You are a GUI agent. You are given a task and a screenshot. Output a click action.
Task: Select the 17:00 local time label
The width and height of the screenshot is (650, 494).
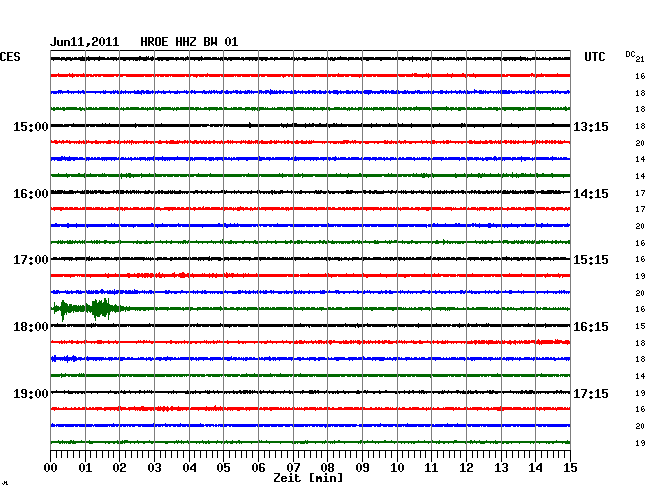click(30, 260)
